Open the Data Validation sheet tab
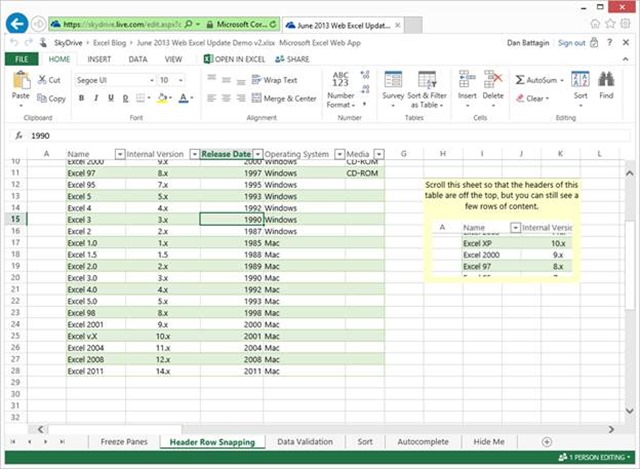The width and height of the screenshot is (640, 469). pyautogui.click(x=305, y=441)
